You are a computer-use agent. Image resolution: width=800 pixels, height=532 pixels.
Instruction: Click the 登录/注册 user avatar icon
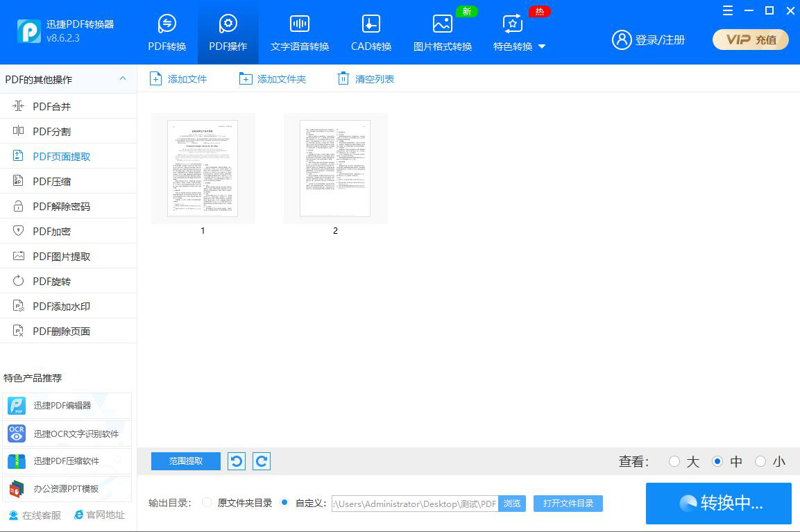[x=622, y=40]
